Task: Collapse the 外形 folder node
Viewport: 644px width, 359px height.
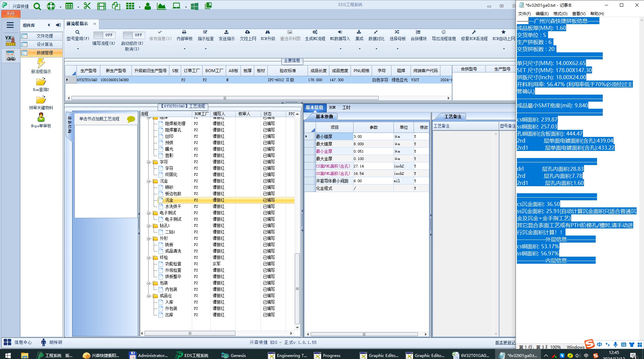Action: pos(149,239)
